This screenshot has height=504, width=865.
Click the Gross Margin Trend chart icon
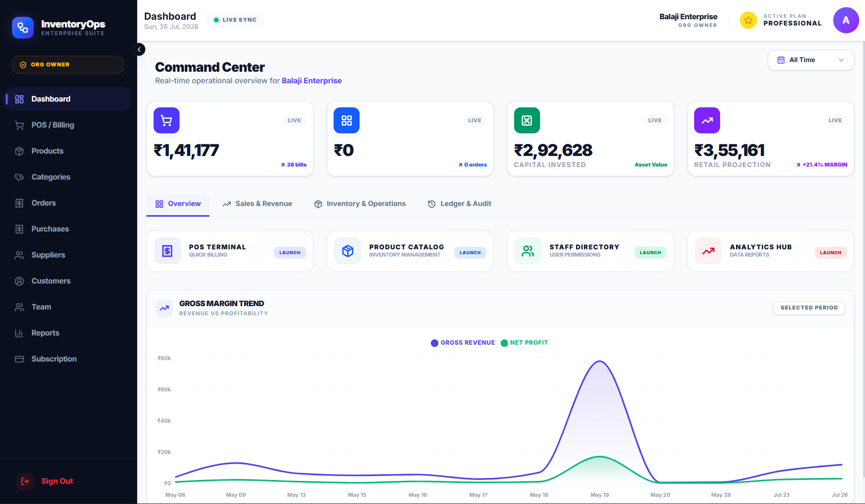pyautogui.click(x=164, y=308)
